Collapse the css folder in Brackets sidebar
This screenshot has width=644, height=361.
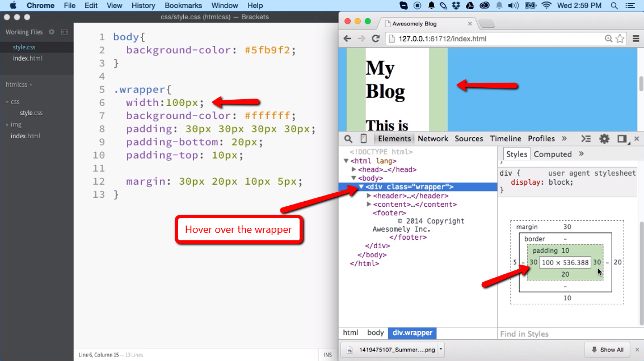click(7, 101)
